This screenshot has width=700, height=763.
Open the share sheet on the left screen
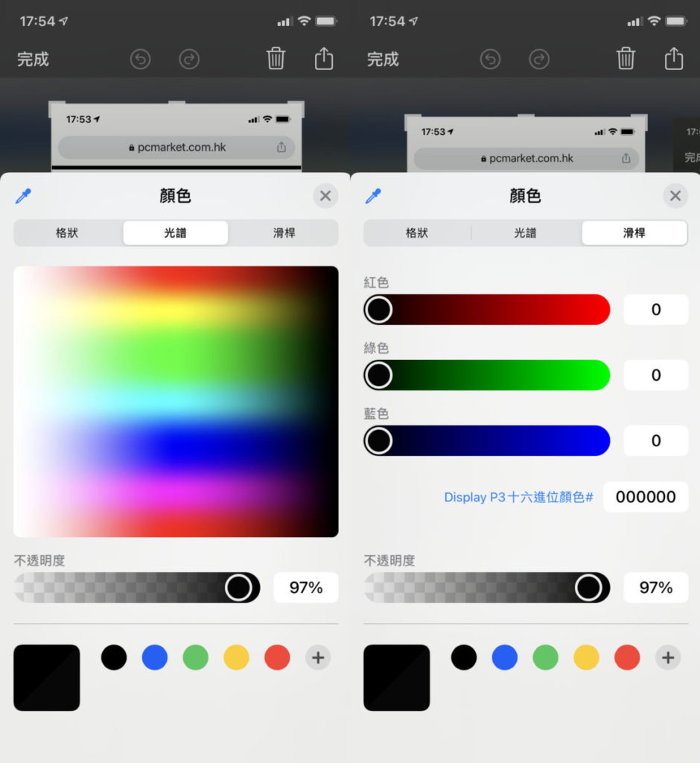pyautogui.click(x=324, y=58)
